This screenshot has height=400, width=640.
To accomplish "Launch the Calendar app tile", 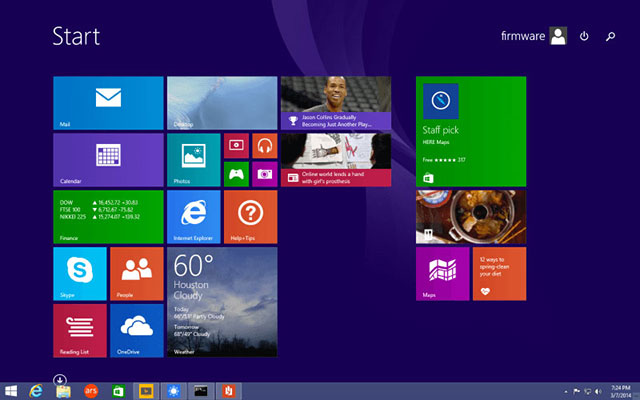I will (x=107, y=160).
